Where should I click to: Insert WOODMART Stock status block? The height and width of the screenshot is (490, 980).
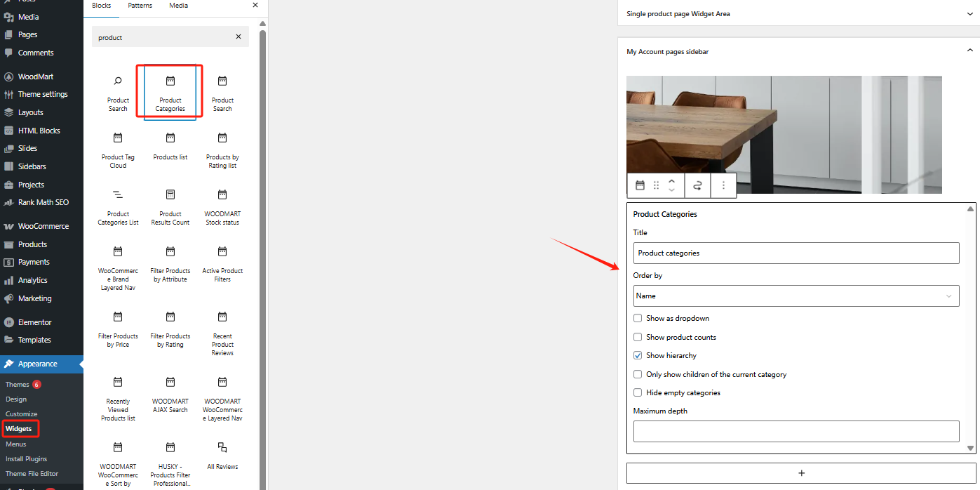click(x=222, y=207)
